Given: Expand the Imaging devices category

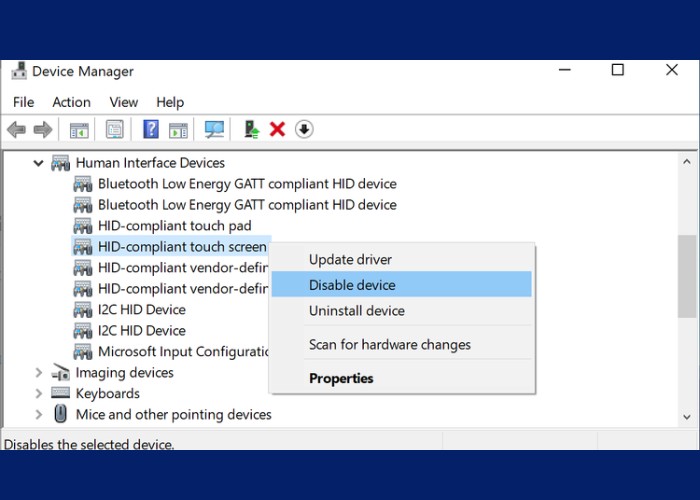Looking at the screenshot, I should tap(39, 373).
